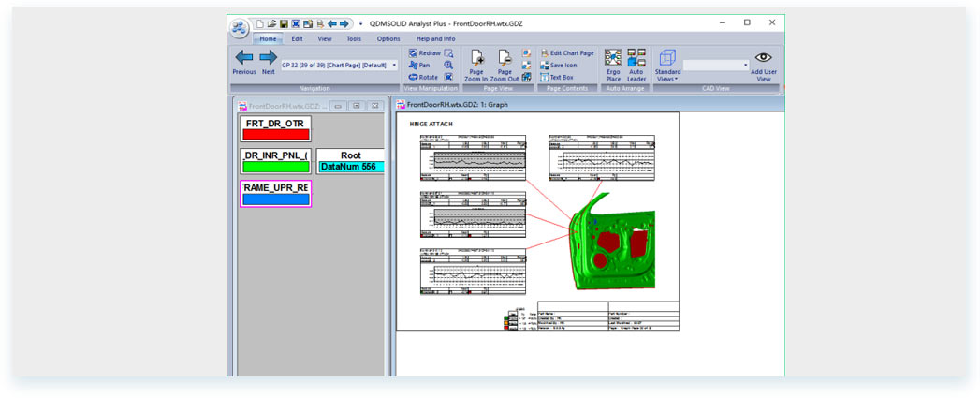Click the small back arrow in quick access
980x398 pixels.
(332, 23)
